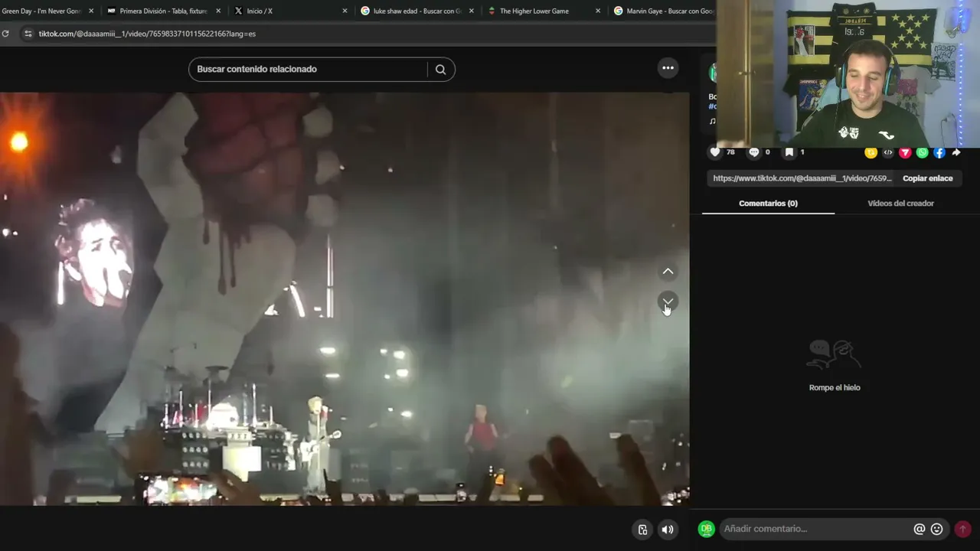Open site info icon beside the URL

tap(28, 34)
